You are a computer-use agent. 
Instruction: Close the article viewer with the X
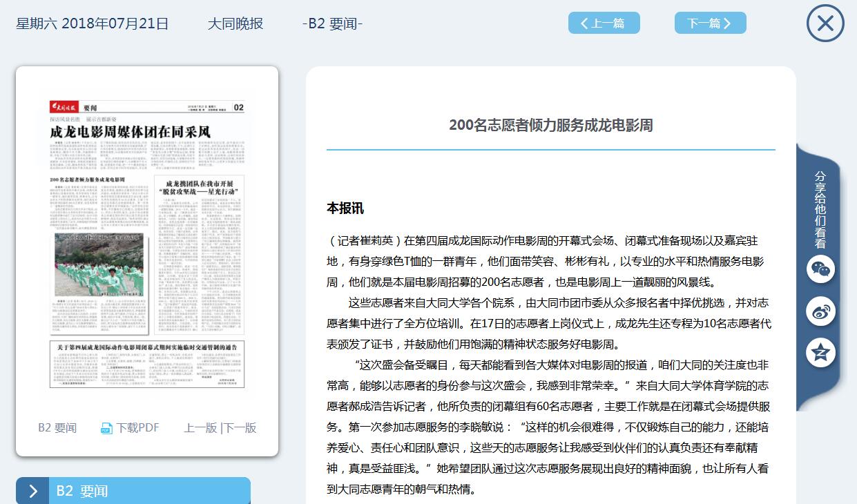pos(825,23)
